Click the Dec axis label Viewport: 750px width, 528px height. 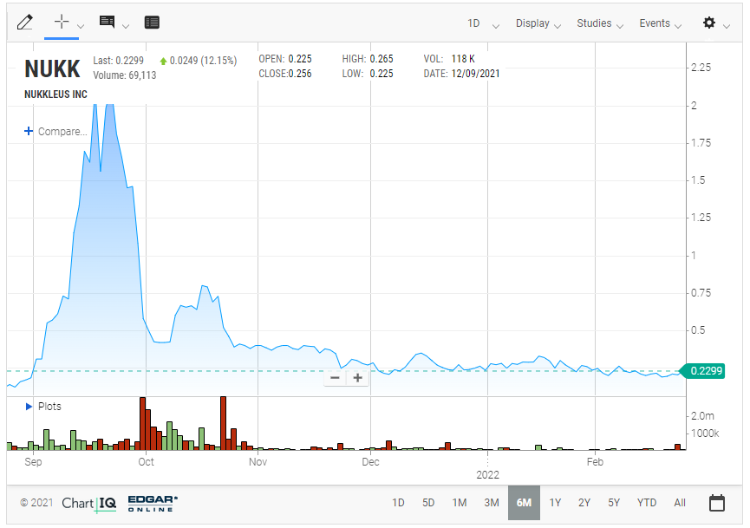point(370,462)
